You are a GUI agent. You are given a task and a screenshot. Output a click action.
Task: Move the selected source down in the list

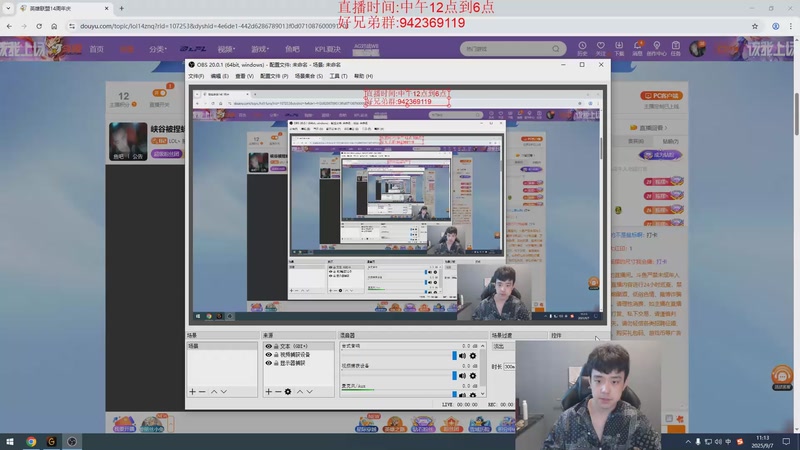pos(309,392)
